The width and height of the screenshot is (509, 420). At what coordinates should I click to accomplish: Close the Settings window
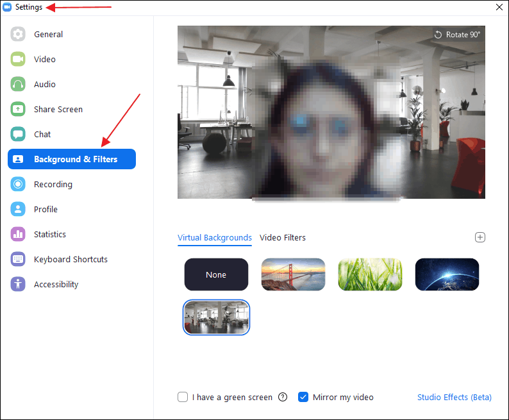tap(499, 7)
